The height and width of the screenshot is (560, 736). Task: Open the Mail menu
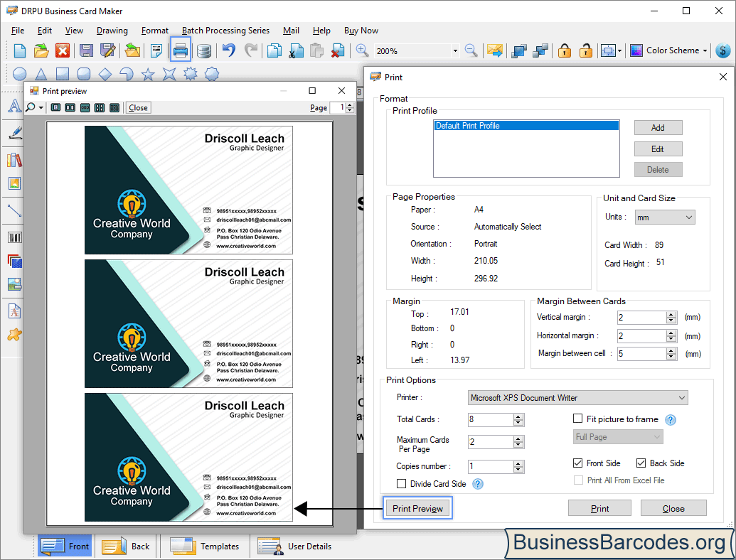pyautogui.click(x=291, y=31)
